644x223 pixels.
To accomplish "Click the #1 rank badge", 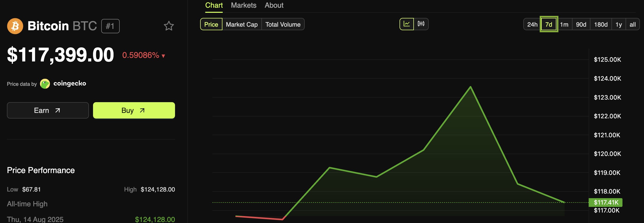I will (110, 26).
